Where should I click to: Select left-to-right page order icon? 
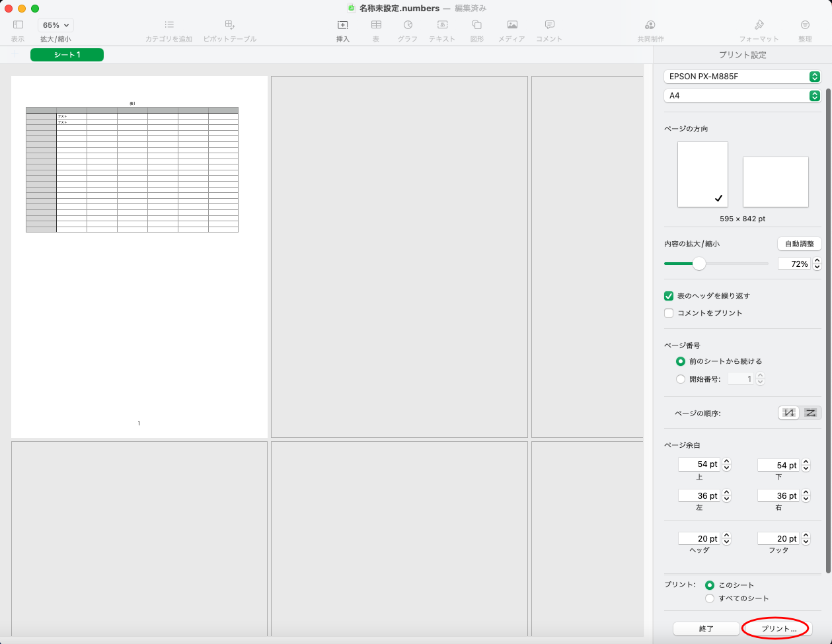coord(810,413)
